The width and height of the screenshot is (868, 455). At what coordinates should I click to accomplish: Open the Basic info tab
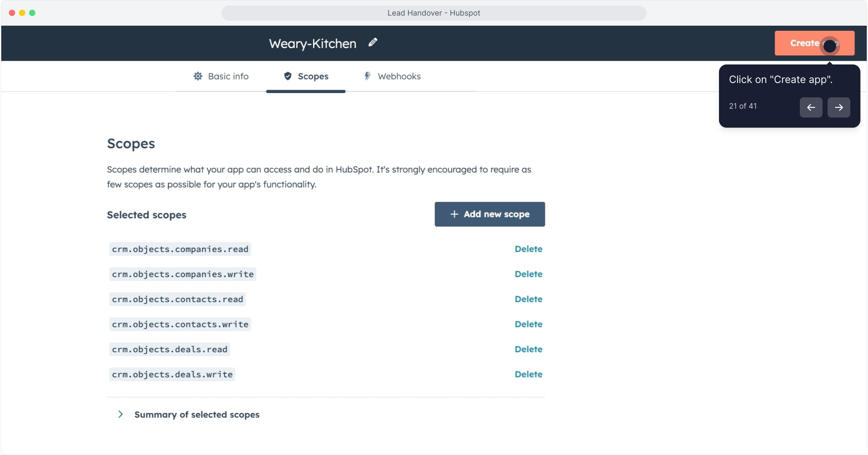228,76
